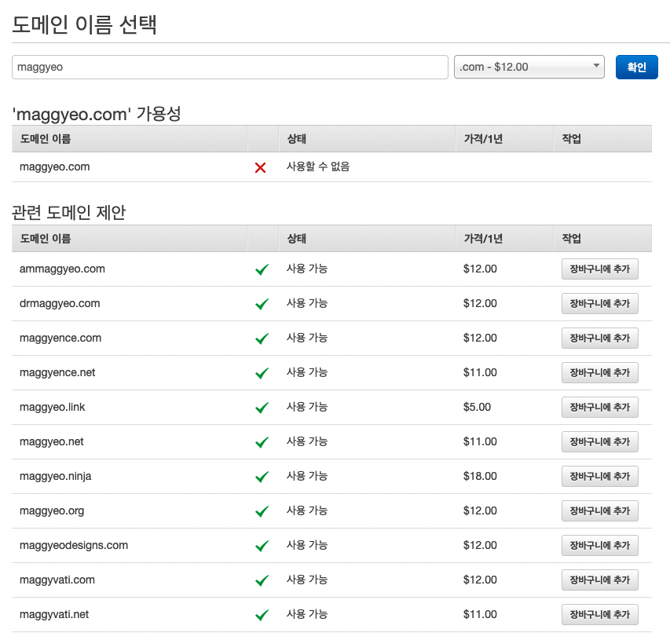The image size is (670, 644).
Task: Click green checkmark beside maggyeo.ninja
Action: click(x=262, y=477)
